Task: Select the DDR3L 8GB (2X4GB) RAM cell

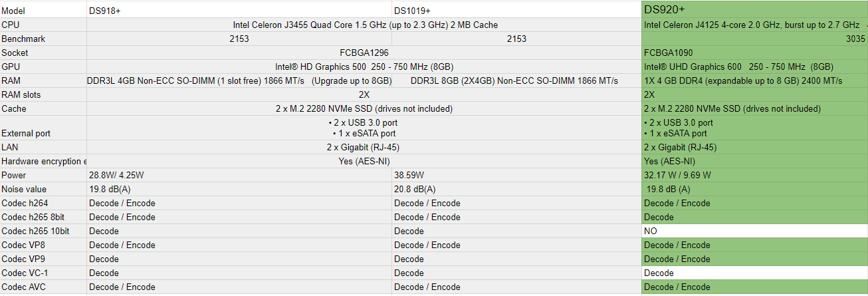Action: pos(516,80)
